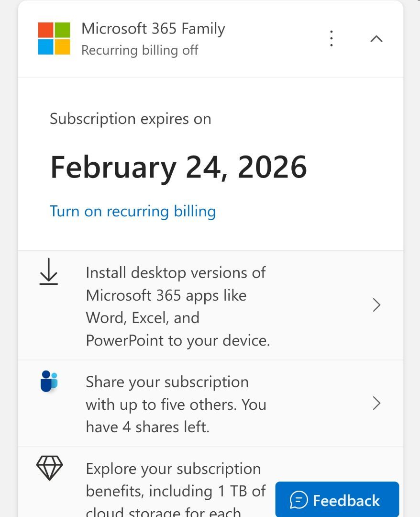The image size is (420, 517).
Task: Open Share your subscription option
Action: click(210, 404)
